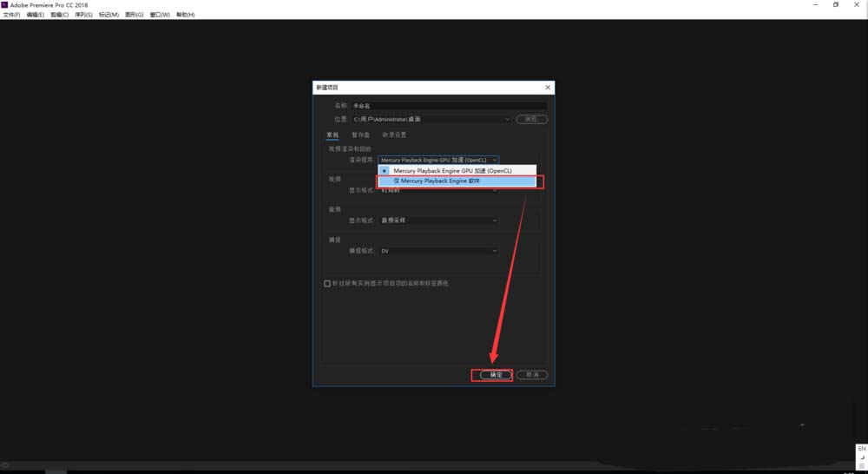
Task: Restore down the Premiere Pro window
Action: tap(836, 5)
